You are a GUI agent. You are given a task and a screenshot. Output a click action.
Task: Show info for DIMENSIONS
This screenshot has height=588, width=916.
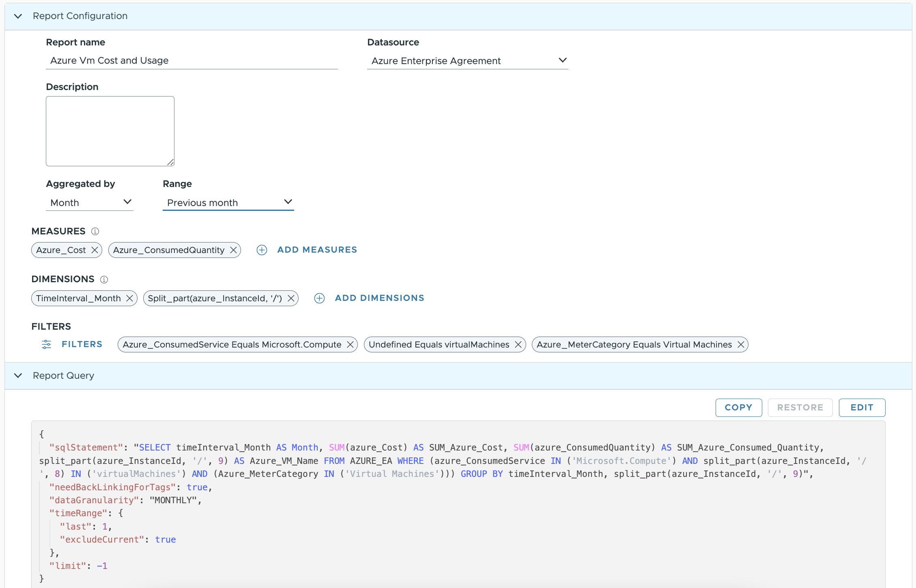[104, 279]
